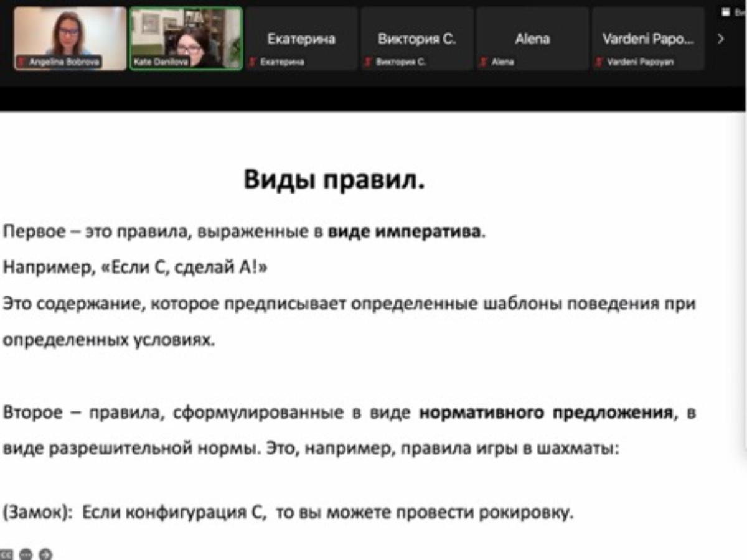Show next participants with the right chevron
Screen dimensions: 747x560
click(721, 39)
